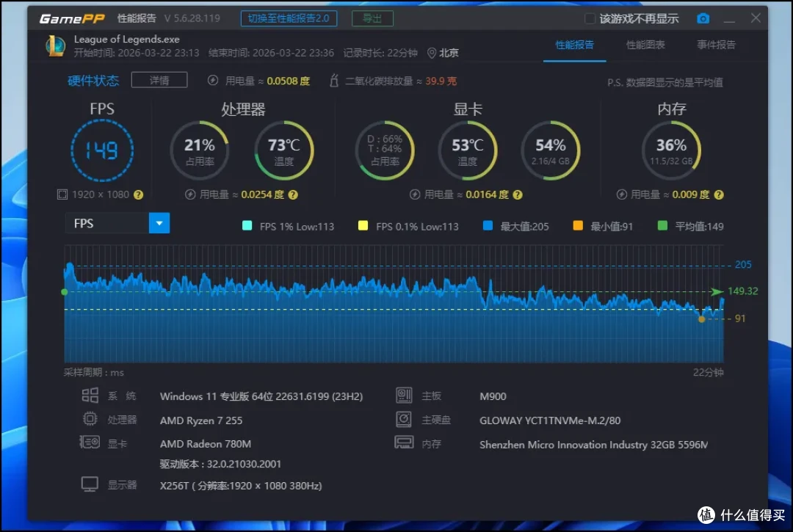Click the 205 maximum value label

pos(743,264)
